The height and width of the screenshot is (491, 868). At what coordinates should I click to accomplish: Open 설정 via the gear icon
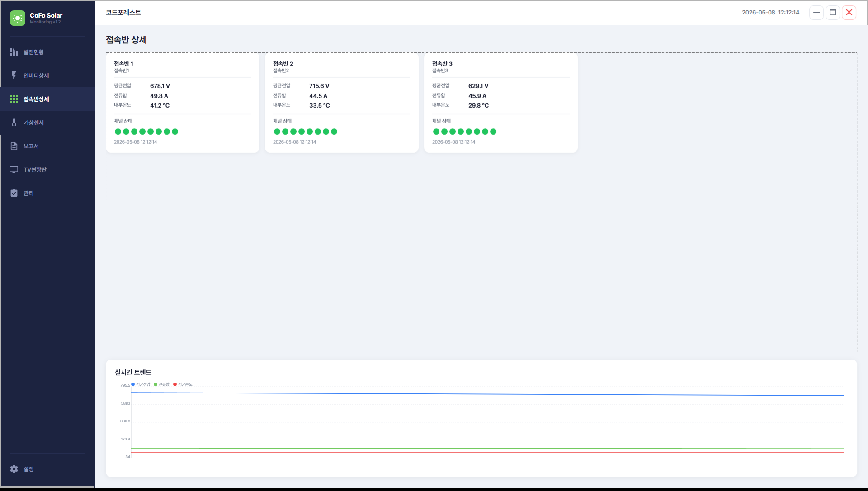coord(14,469)
